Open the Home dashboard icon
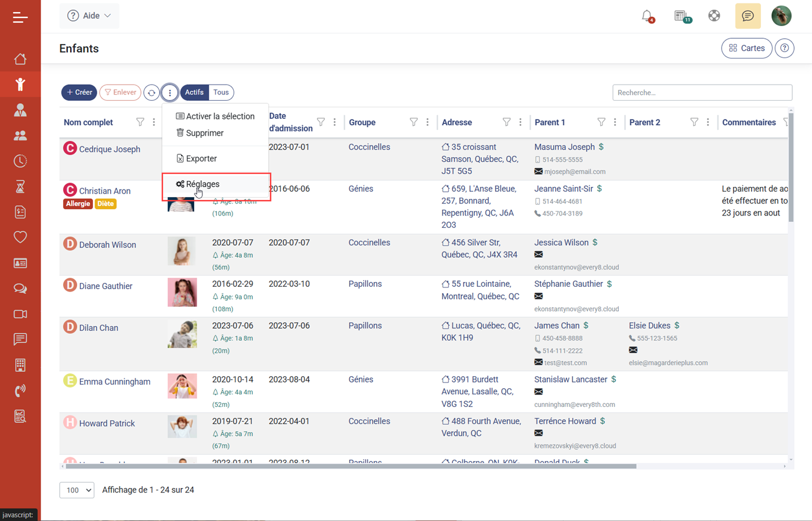 (x=20, y=59)
